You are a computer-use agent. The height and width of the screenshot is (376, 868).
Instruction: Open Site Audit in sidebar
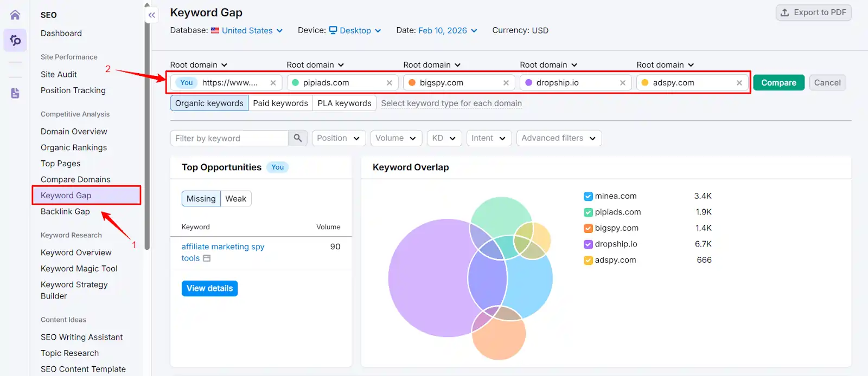(x=59, y=75)
